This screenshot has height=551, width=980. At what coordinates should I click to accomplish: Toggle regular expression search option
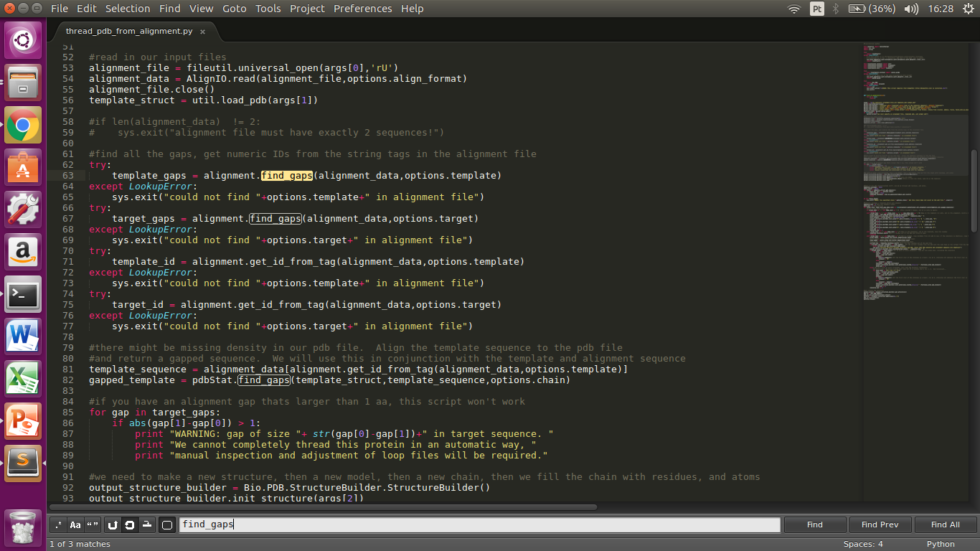coord(58,524)
